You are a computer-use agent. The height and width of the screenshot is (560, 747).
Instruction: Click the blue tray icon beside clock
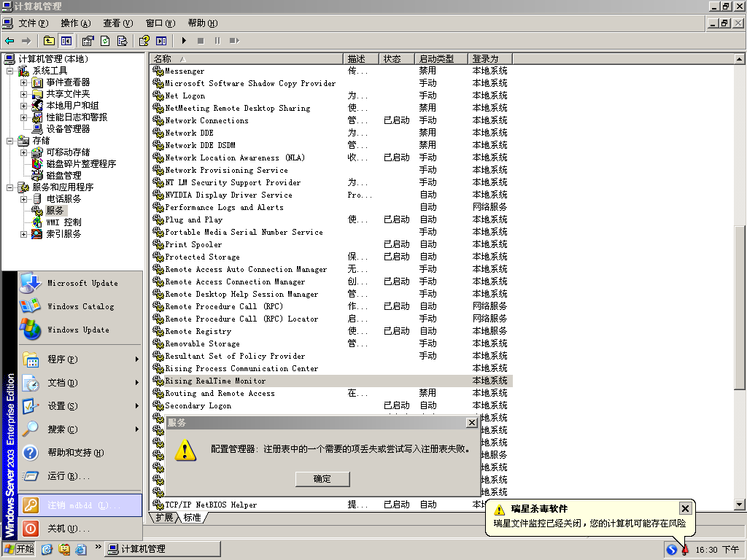coord(672,550)
